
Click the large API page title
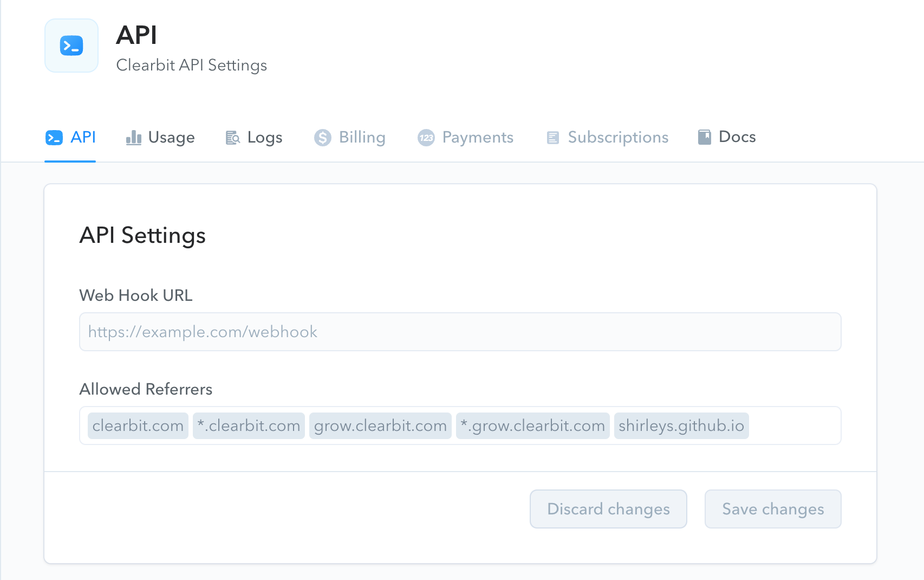tap(136, 35)
